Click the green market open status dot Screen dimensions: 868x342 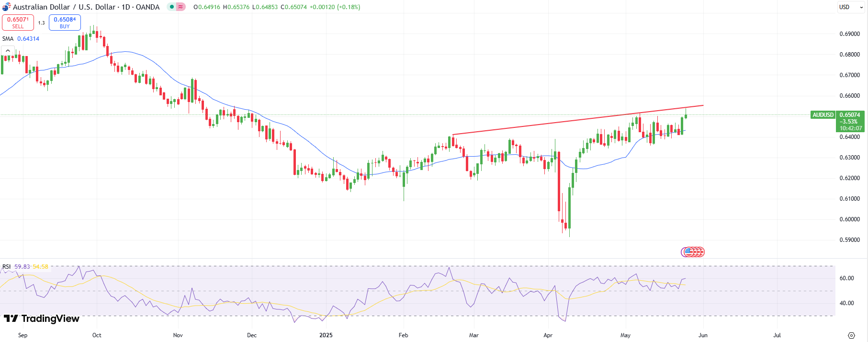pyautogui.click(x=172, y=7)
